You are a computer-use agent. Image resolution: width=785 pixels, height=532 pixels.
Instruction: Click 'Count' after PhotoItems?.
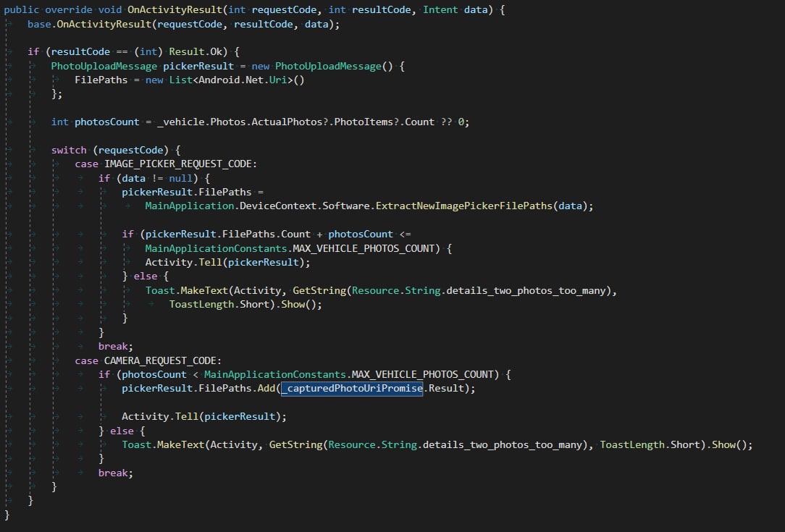click(419, 122)
